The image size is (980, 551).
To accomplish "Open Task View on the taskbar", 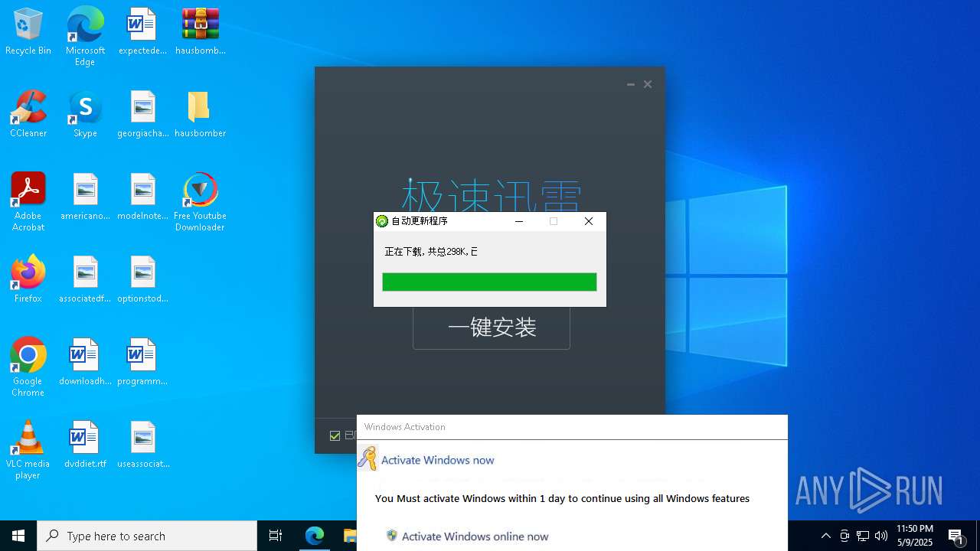I will coord(276,536).
